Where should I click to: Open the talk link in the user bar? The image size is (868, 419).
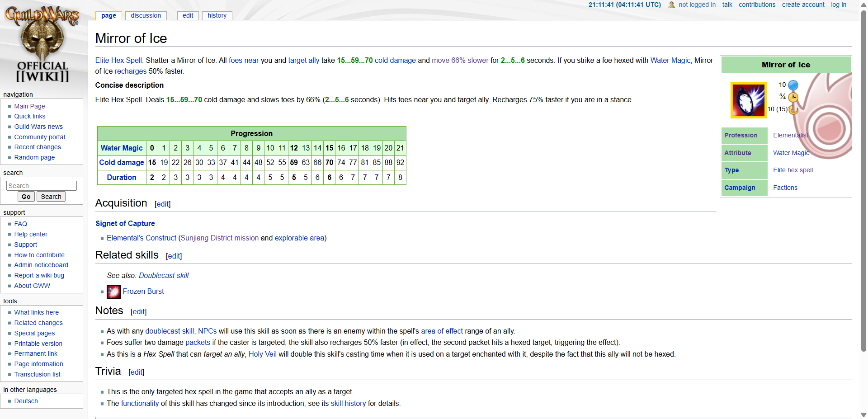[727, 5]
